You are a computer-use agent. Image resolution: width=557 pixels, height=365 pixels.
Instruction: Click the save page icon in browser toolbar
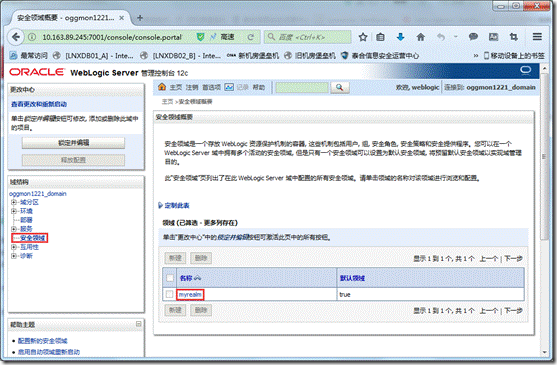coord(493,37)
